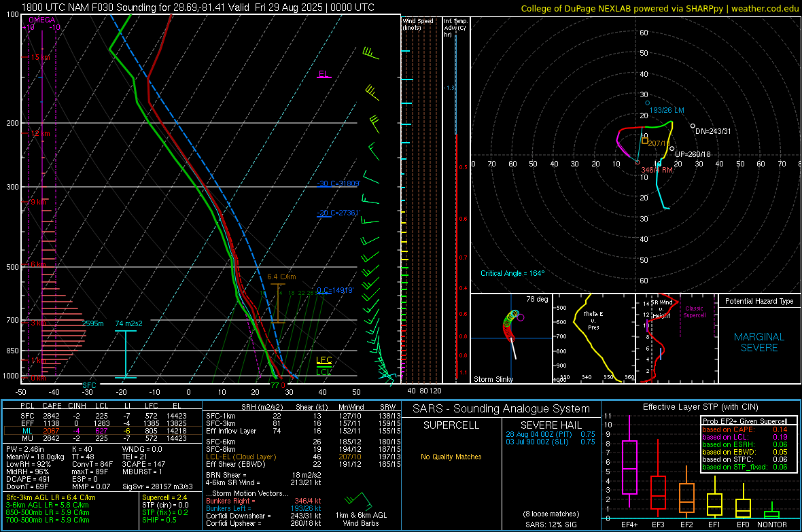Click '700-500mb LR = 5.9 C/km' line
The height and width of the screenshot is (532, 802).
click(48, 520)
